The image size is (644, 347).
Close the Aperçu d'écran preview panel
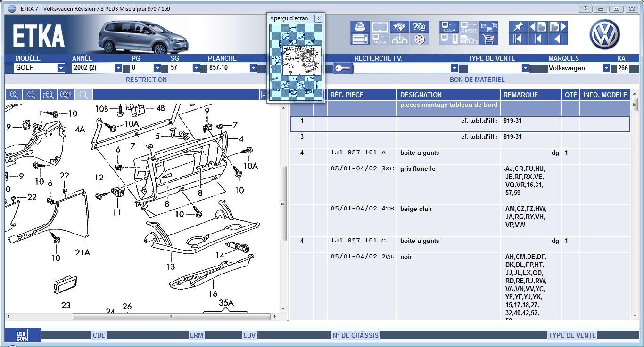(x=318, y=18)
